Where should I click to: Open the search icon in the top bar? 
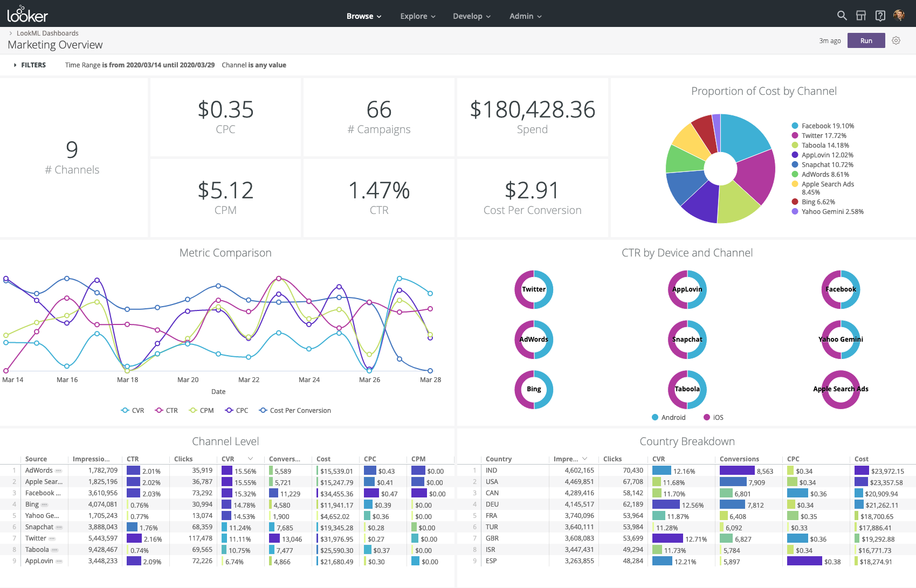tap(842, 16)
